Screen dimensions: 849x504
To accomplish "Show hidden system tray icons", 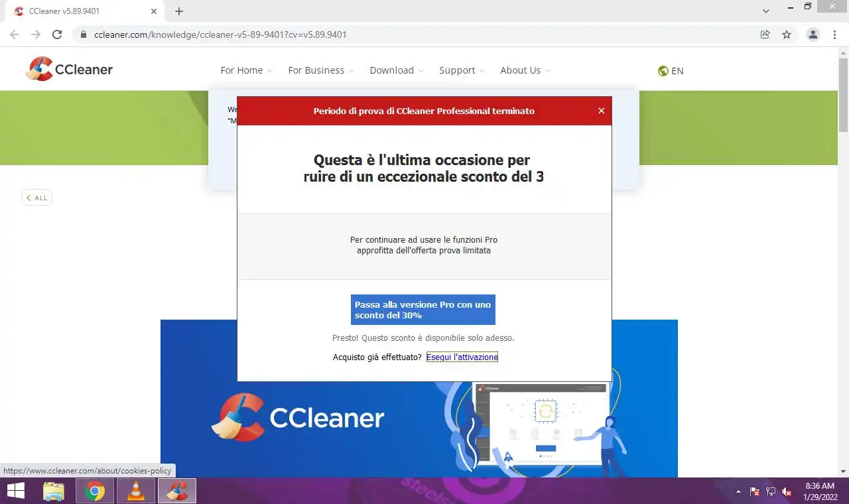I will pos(739,491).
